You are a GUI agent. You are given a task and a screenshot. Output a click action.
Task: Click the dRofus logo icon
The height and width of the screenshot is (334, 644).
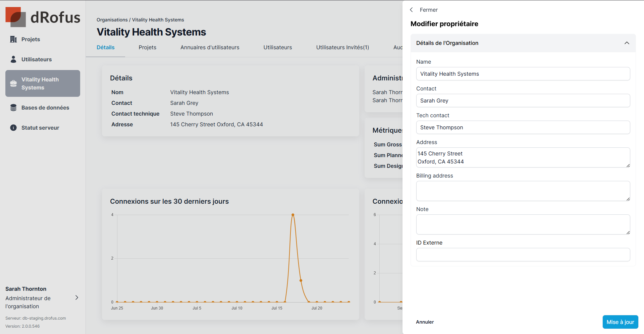tap(16, 17)
